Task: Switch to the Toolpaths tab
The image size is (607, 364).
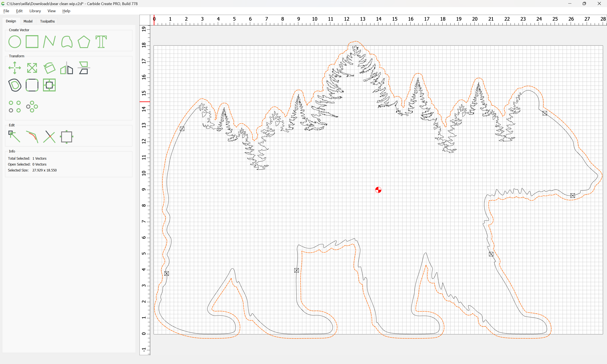Action: click(x=47, y=21)
